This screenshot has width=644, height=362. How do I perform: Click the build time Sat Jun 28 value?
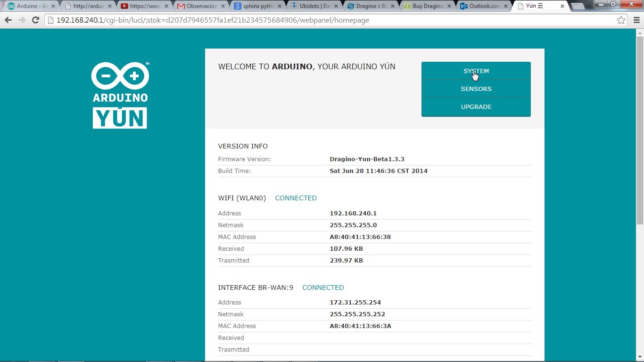point(379,171)
